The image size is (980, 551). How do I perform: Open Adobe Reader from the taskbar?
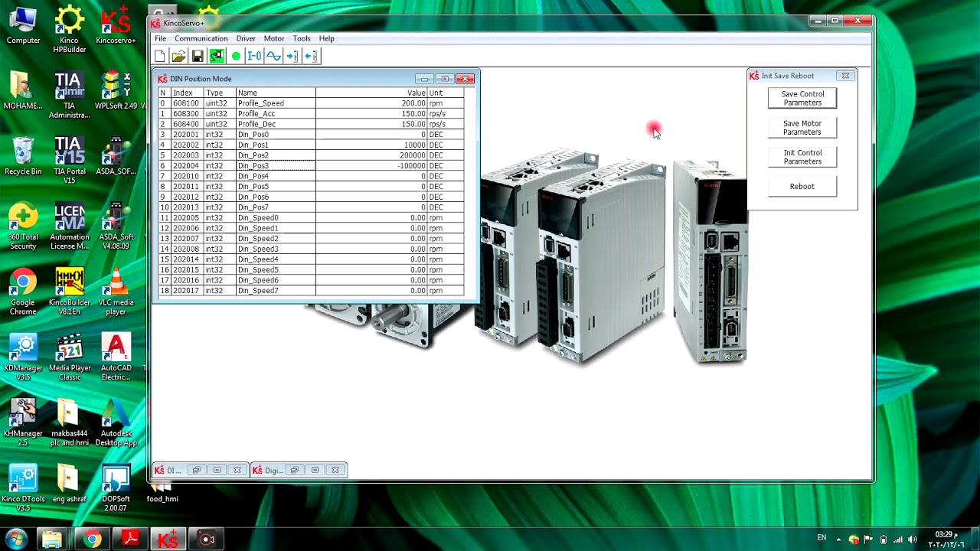pyautogui.click(x=130, y=540)
